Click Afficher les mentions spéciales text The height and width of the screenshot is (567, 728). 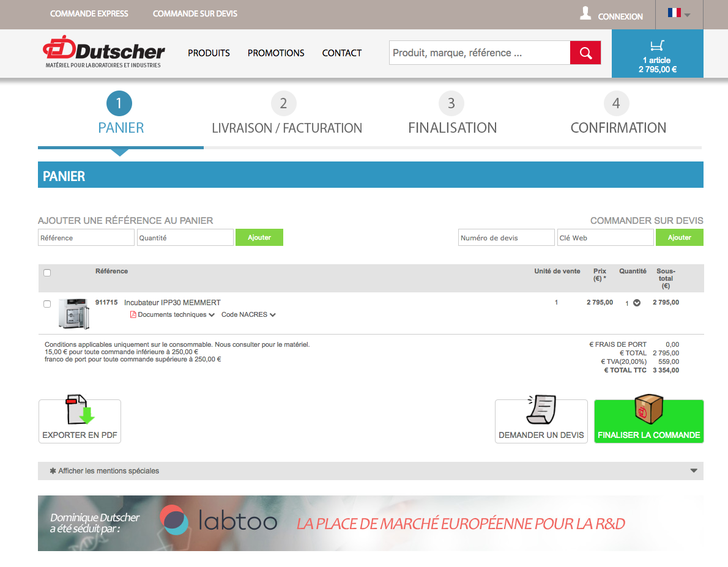coord(109,471)
